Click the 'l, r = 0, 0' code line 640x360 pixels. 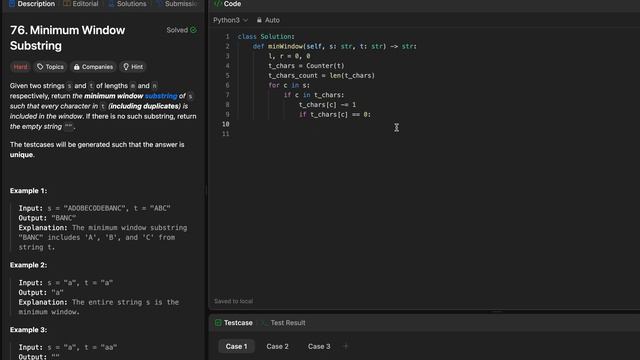[289, 56]
